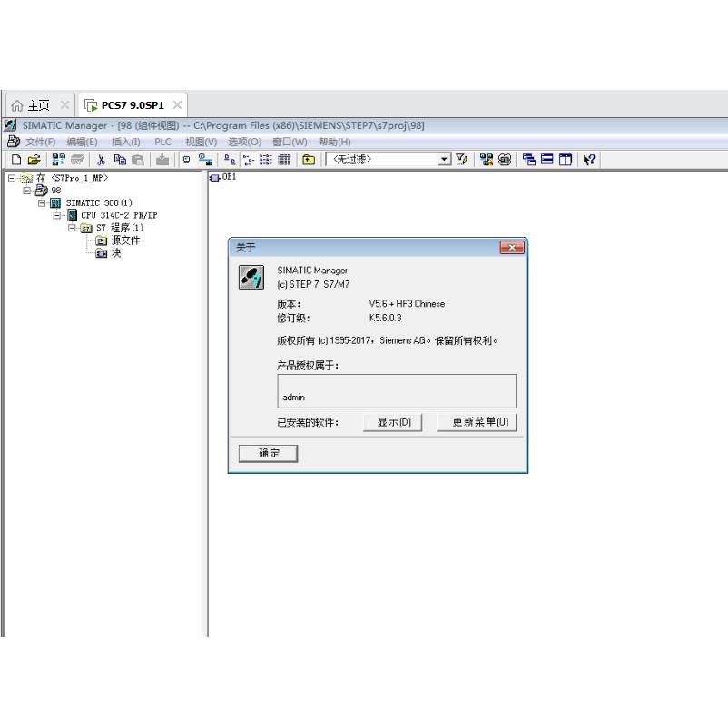Viewport: 728px width, 728px height.
Task: Click the project window icon beside 文件 menu
Action: (14, 142)
